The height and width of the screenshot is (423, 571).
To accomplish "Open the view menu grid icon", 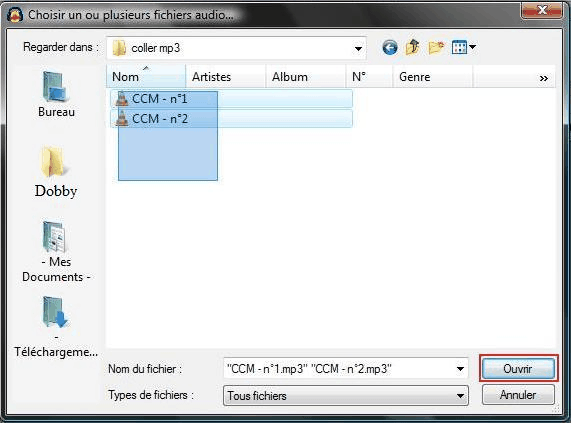I will [463, 47].
